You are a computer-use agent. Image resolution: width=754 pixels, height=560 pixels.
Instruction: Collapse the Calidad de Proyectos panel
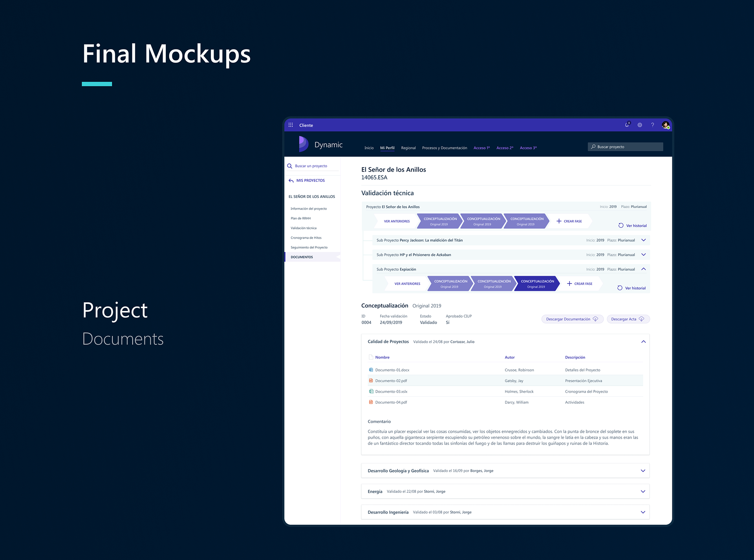click(x=643, y=342)
